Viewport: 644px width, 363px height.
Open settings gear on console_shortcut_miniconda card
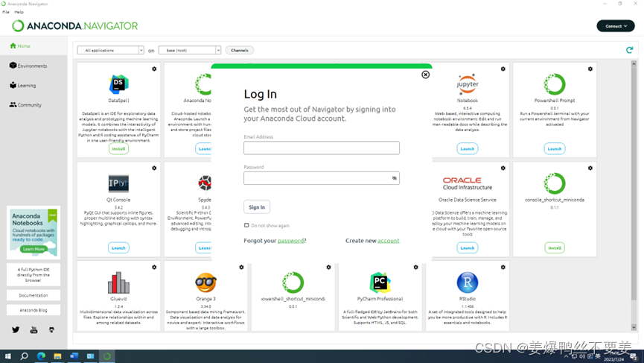tap(590, 168)
